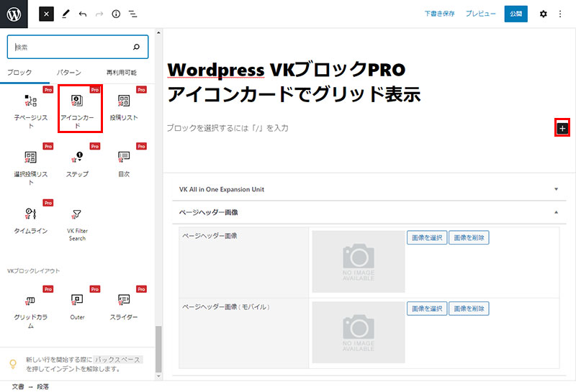Switch to the 再利用可能 tab
Screen dimensions: 576x392
tap(122, 73)
